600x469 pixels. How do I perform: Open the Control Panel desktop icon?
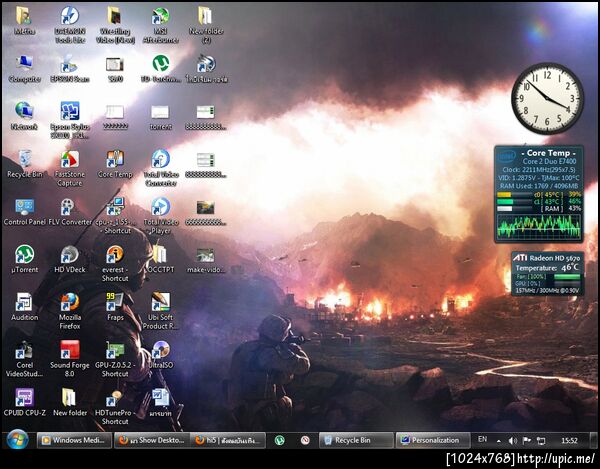24,212
